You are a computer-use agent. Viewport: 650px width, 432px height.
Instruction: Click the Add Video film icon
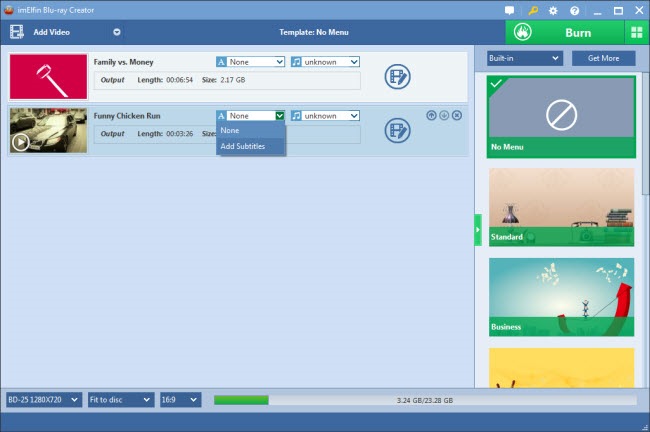tap(17, 32)
